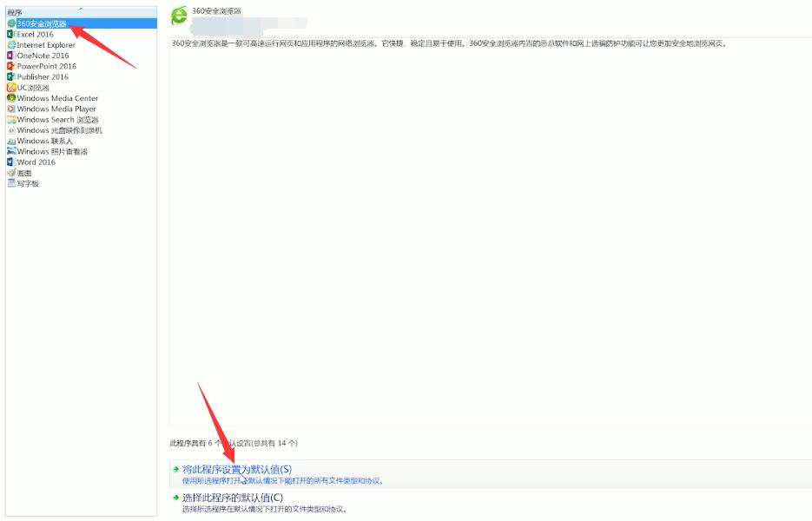Pick Windows Media Player in the list
This screenshot has width=812, height=521.
[56, 109]
